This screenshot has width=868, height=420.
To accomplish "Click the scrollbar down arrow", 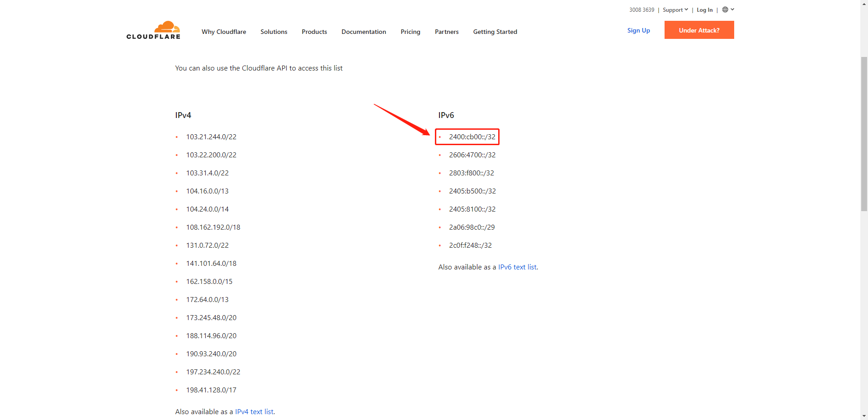I will point(864,415).
